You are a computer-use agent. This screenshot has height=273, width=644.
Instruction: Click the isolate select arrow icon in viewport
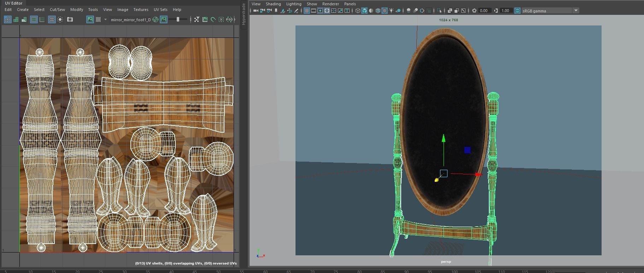[x=439, y=11]
